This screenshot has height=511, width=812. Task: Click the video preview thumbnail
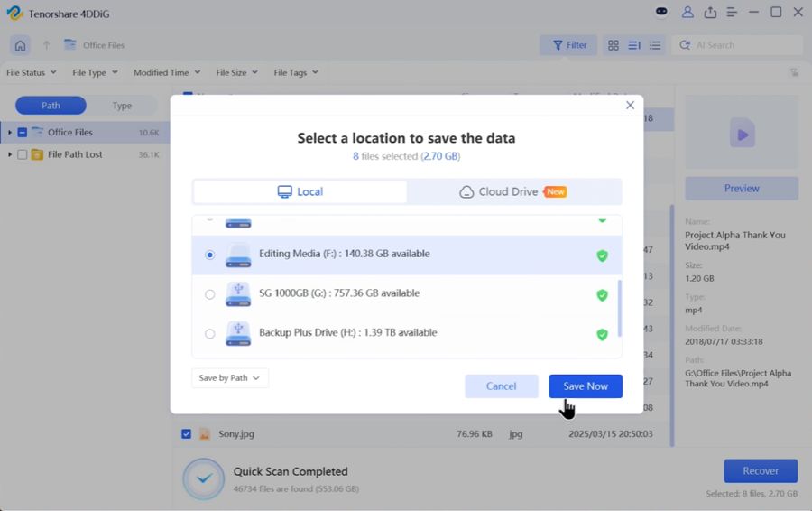[x=742, y=132]
